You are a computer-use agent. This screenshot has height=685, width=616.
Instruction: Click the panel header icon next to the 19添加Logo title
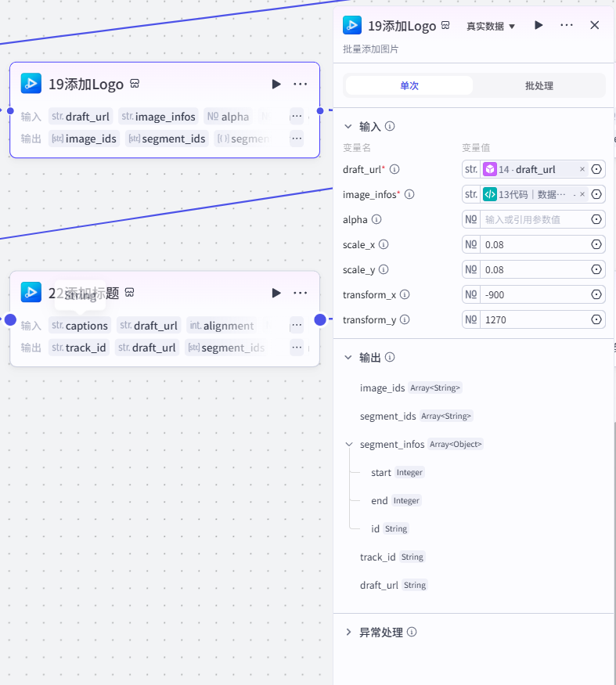(445, 25)
